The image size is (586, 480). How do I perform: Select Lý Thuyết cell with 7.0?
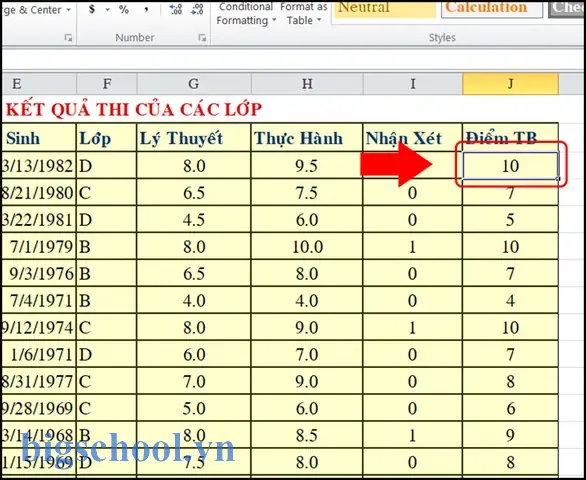tap(194, 381)
